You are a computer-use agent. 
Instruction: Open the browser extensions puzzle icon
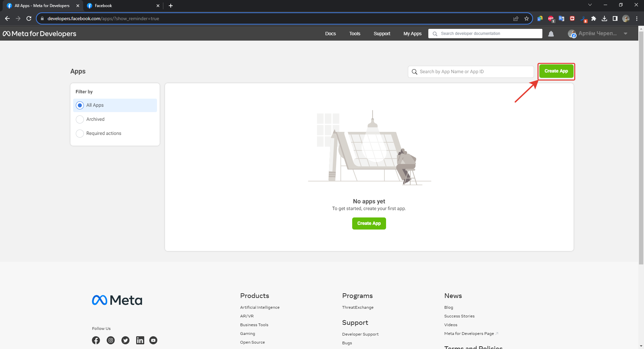(594, 18)
